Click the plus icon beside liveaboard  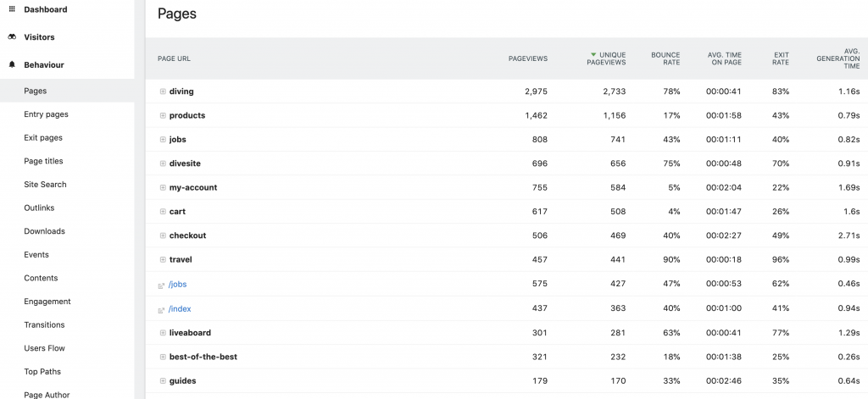pyautogui.click(x=162, y=333)
